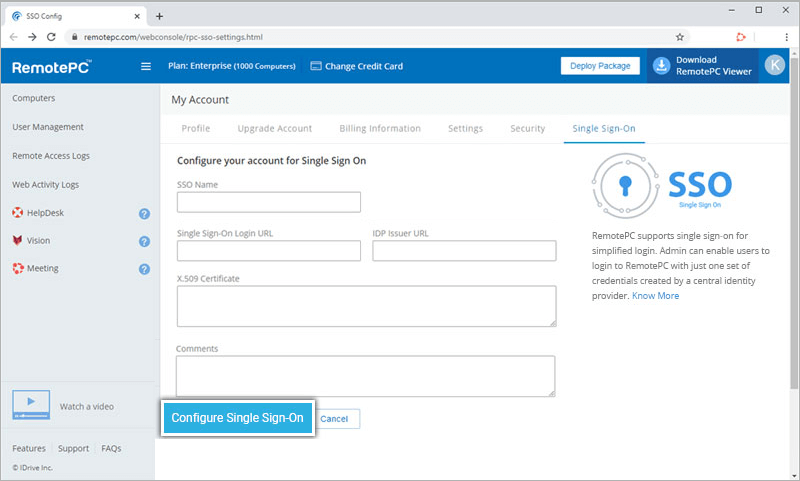Click the Single Sign-On Login URL field
800x481 pixels.
coord(269,251)
